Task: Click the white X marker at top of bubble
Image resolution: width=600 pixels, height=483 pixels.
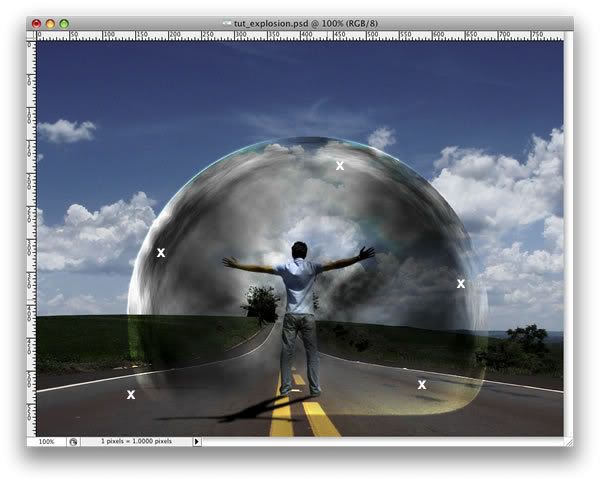Action: click(340, 166)
